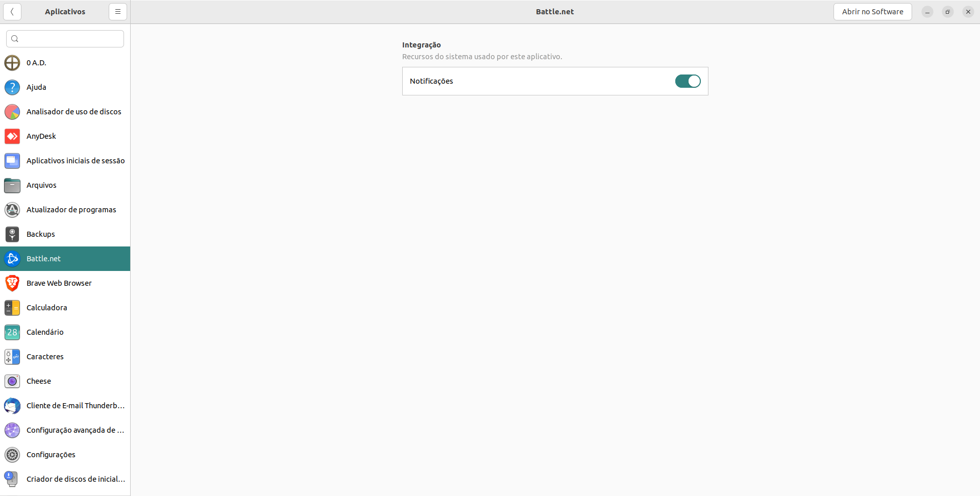Image resolution: width=980 pixels, height=496 pixels.
Task: Click the Caracteres icon
Action: click(x=12, y=357)
